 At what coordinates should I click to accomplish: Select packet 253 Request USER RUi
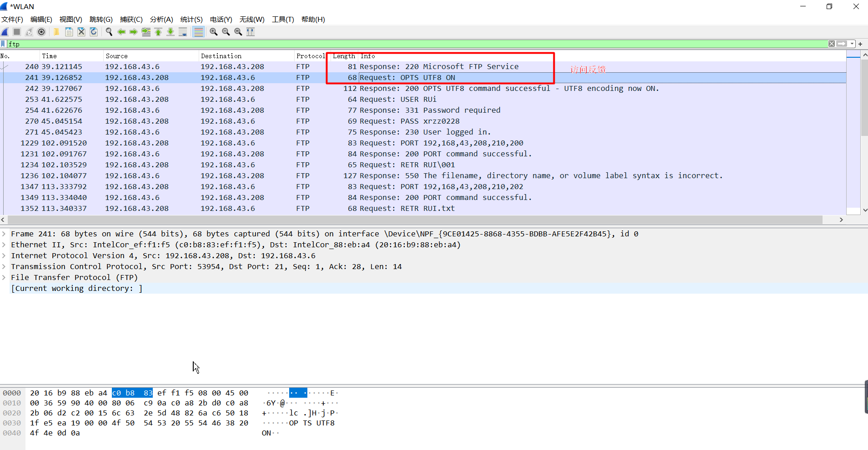[x=423, y=100]
